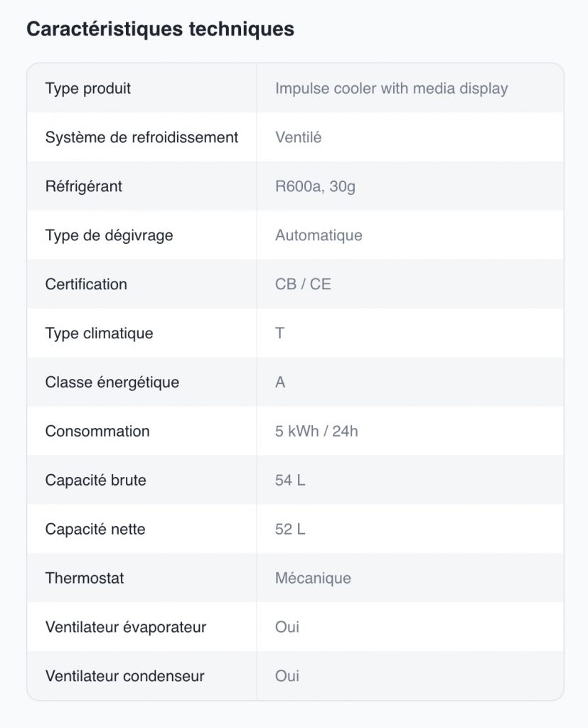Click the 'Réfrigérant' row label
The height and width of the screenshot is (728, 588).
[x=84, y=186]
